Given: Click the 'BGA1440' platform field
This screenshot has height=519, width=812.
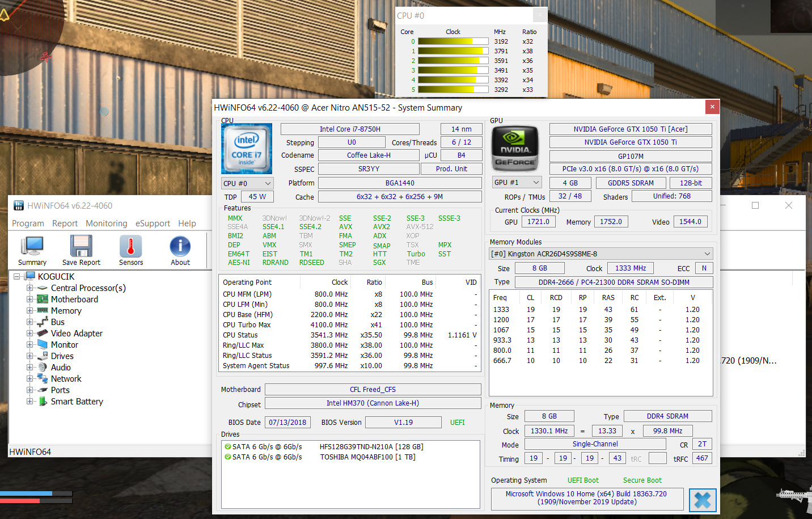Looking at the screenshot, I should (x=400, y=183).
